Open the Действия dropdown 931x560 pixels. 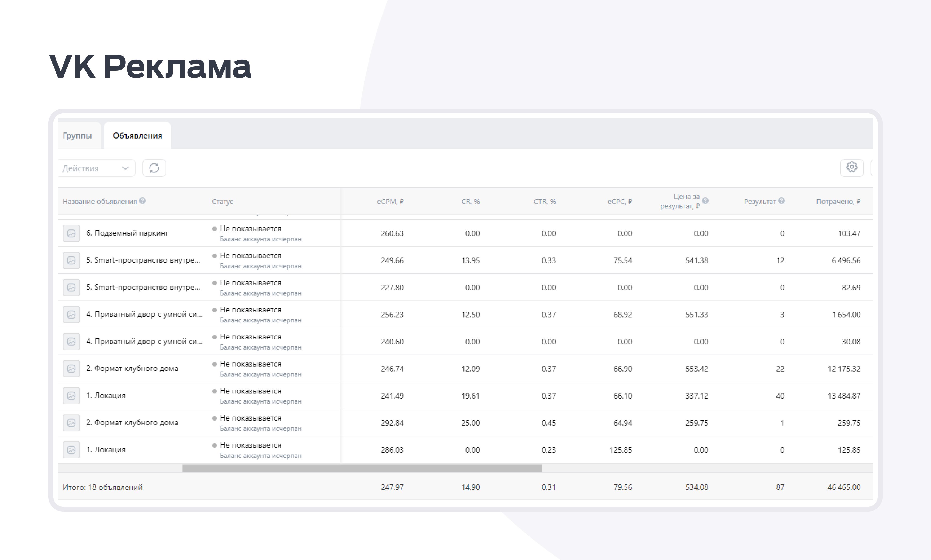click(x=96, y=168)
